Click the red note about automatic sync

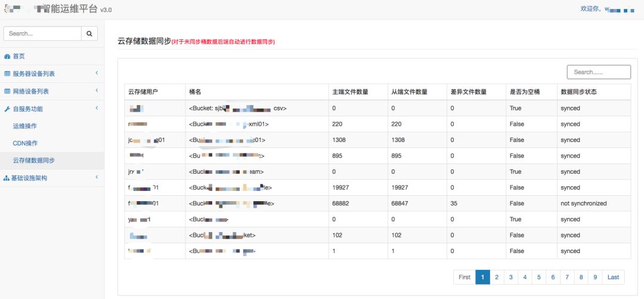click(223, 42)
